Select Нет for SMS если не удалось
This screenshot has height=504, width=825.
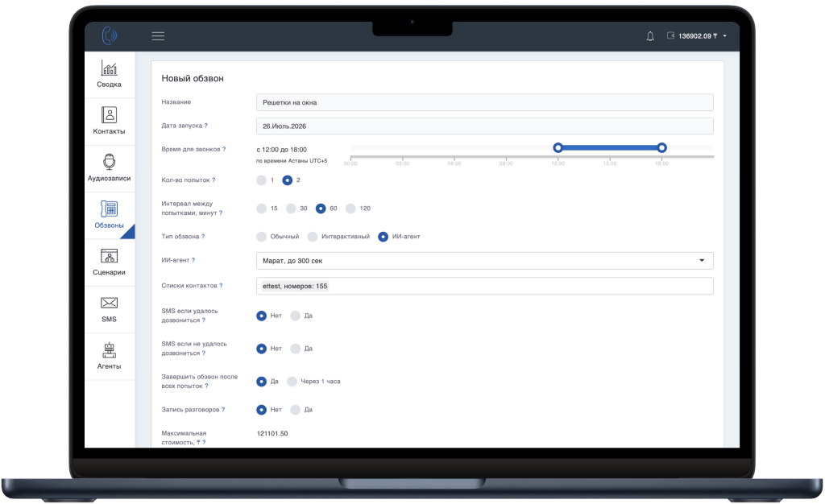point(262,349)
